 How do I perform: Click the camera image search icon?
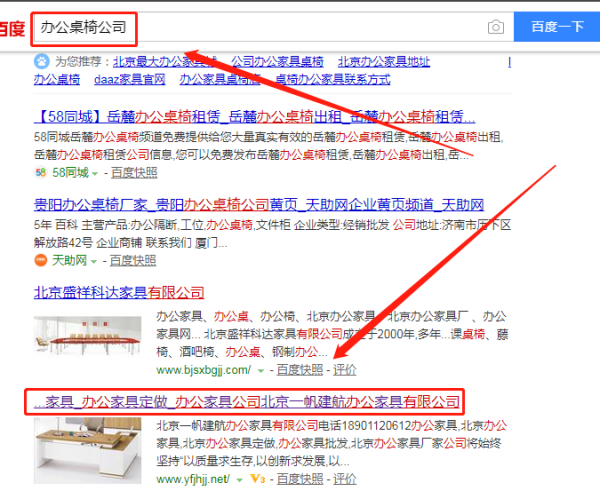(496, 27)
